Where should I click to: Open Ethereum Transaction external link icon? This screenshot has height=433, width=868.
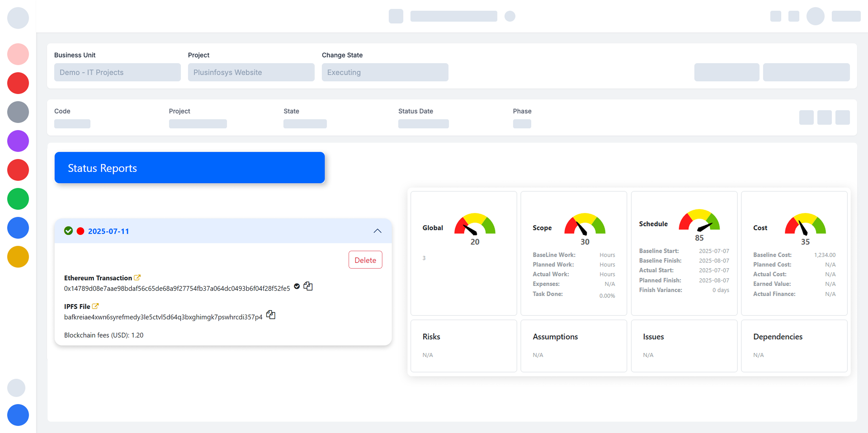137,278
